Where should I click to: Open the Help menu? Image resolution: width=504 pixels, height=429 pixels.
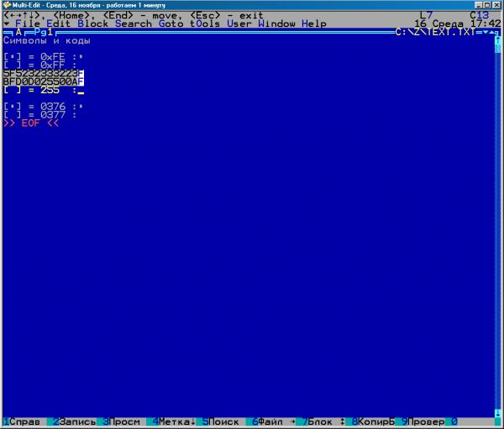click(x=314, y=24)
